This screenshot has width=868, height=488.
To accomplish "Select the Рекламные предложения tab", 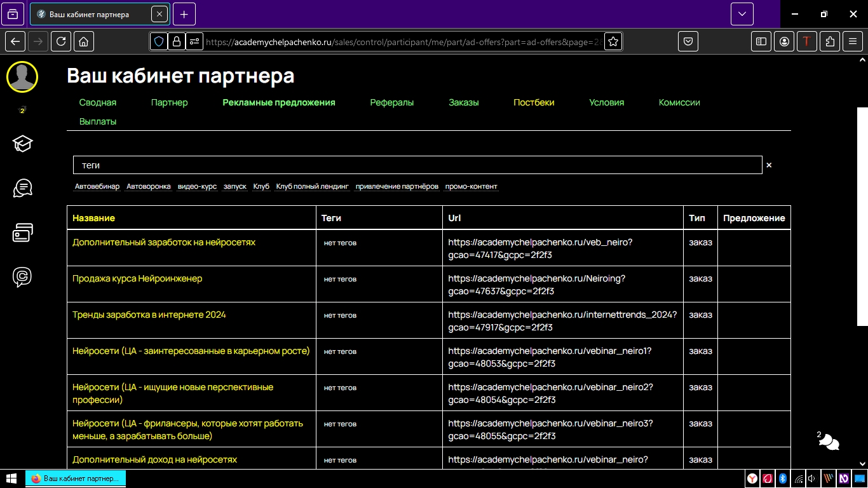I will tap(279, 102).
